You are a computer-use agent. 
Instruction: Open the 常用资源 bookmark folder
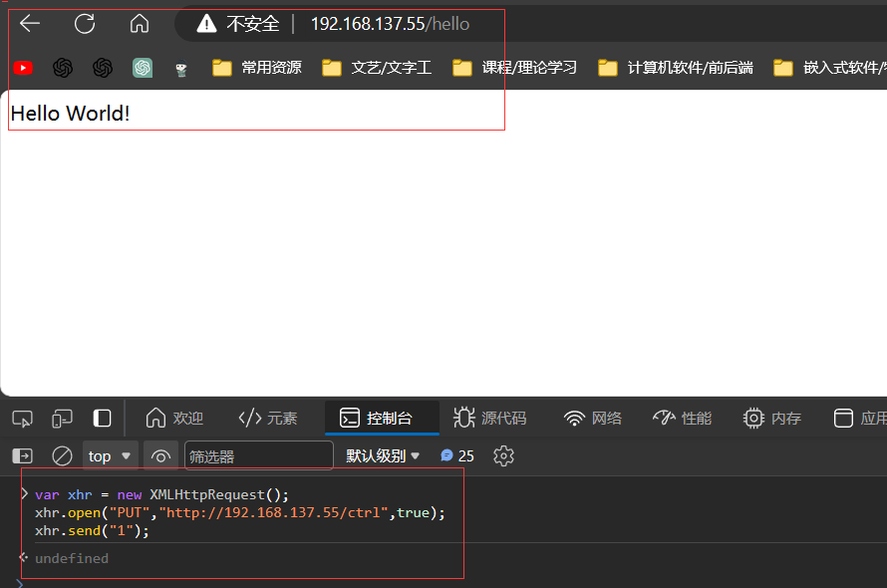258,68
